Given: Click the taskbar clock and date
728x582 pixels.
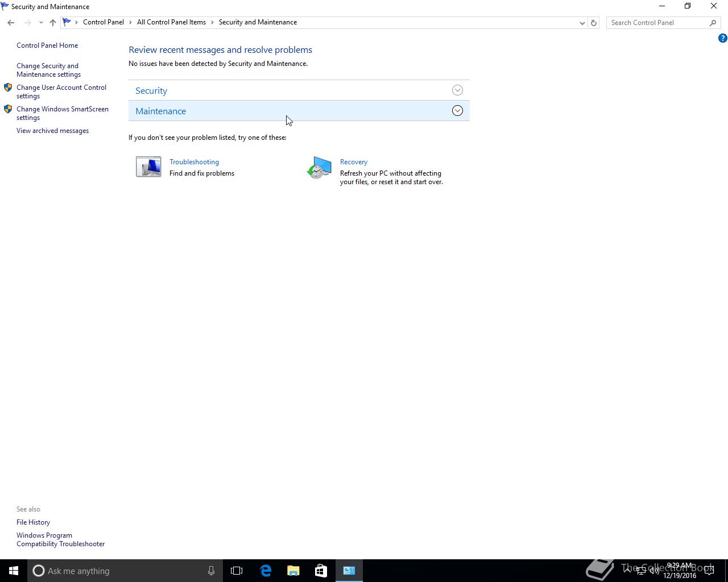Looking at the screenshot, I should click(x=680, y=571).
